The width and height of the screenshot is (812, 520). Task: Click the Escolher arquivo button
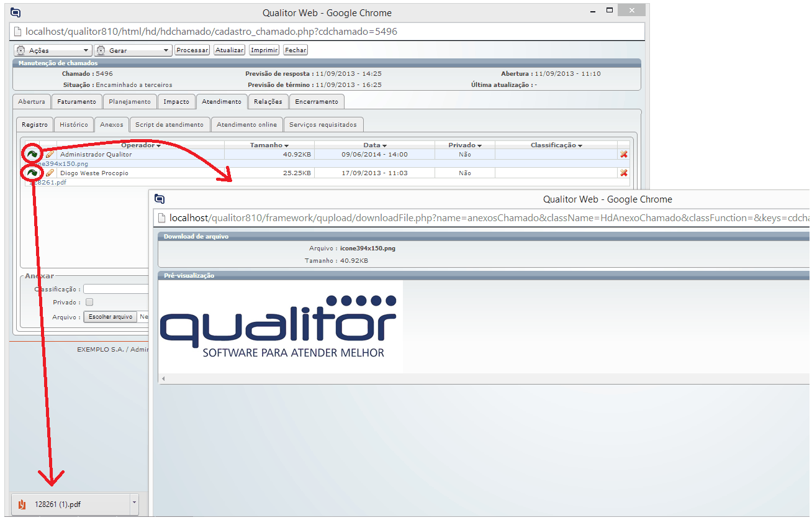(x=110, y=317)
